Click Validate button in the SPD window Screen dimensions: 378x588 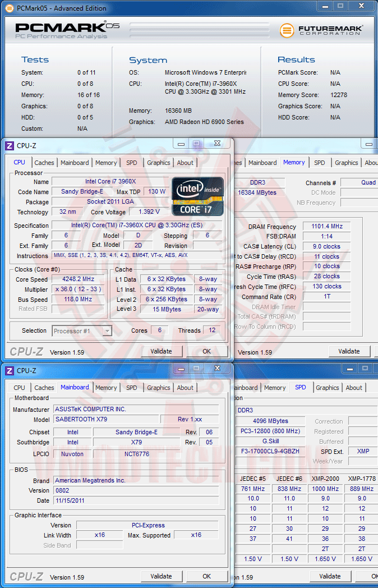330,576
